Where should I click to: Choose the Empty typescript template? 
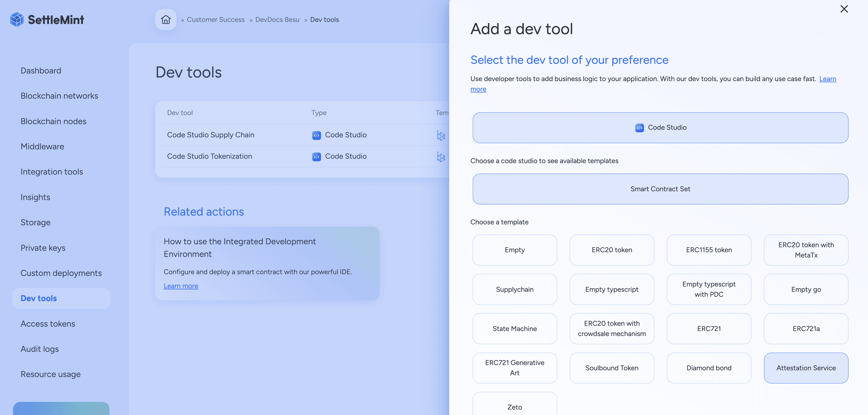(612, 289)
